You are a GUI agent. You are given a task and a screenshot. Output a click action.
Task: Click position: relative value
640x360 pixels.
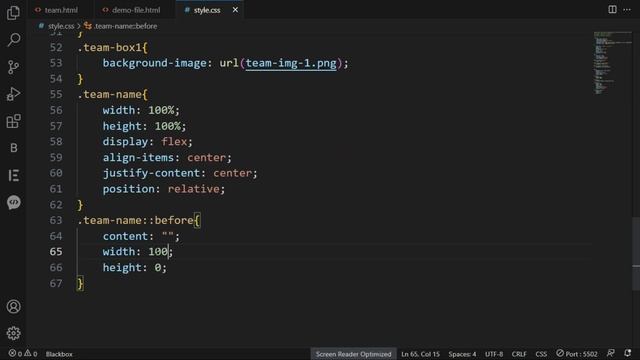193,189
